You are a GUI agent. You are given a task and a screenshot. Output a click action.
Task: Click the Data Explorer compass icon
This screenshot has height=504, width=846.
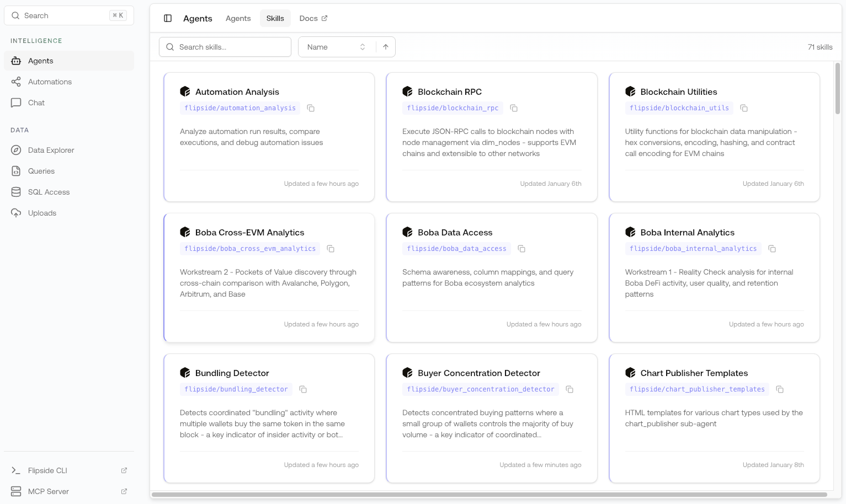tap(16, 150)
